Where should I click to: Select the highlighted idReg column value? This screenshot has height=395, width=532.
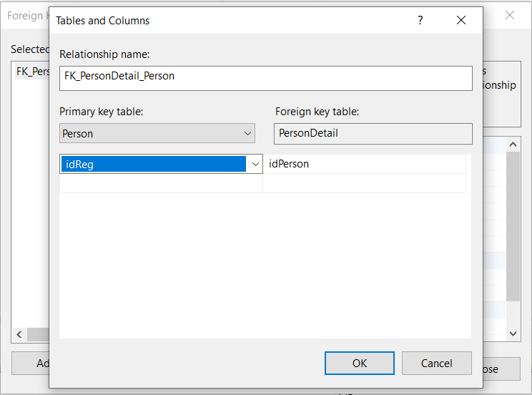tap(153, 164)
